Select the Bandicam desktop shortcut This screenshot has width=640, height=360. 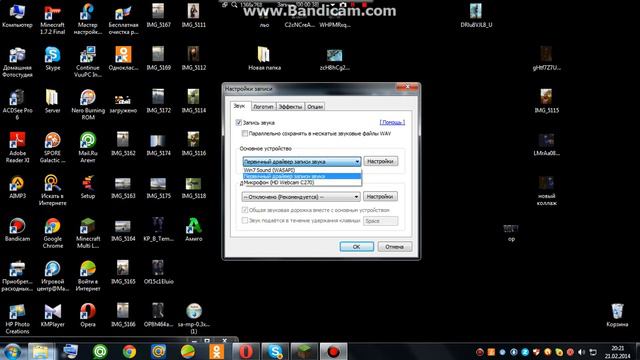pyautogui.click(x=17, y=230)
